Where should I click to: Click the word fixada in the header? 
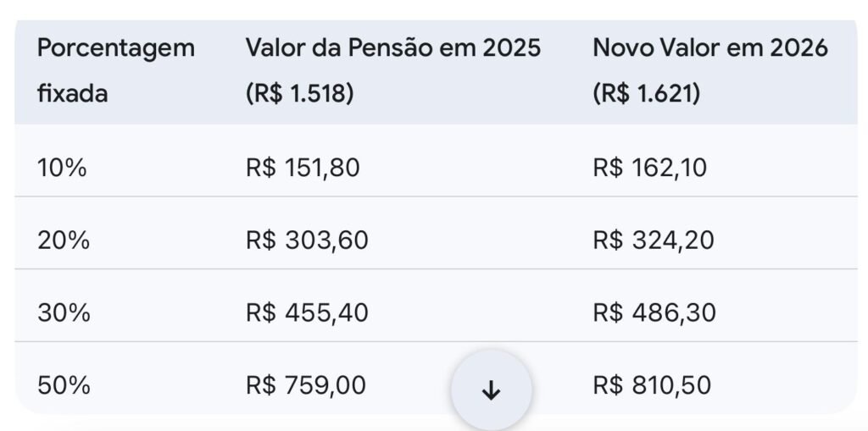pyautogui.click(x=73, y=94)
